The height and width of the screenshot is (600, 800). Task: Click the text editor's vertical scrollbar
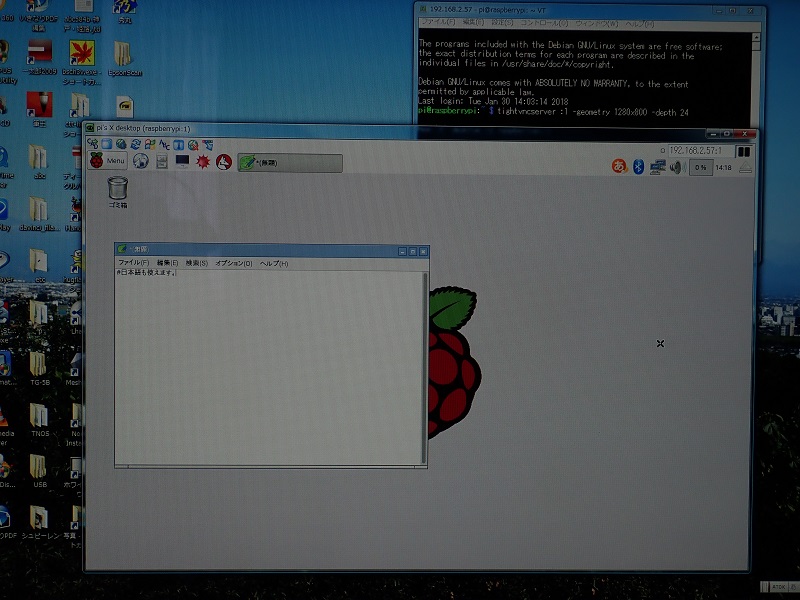(x=424, y=368)
